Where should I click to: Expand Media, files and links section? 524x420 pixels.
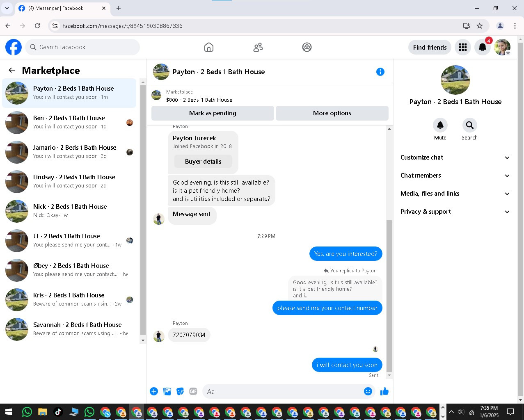(455, 194)
